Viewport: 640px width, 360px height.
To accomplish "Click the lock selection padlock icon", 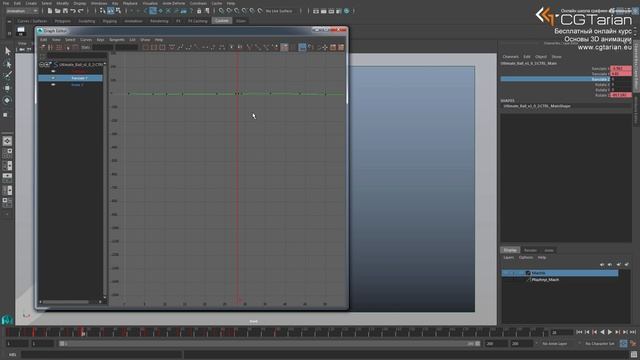I will point(199,11).
